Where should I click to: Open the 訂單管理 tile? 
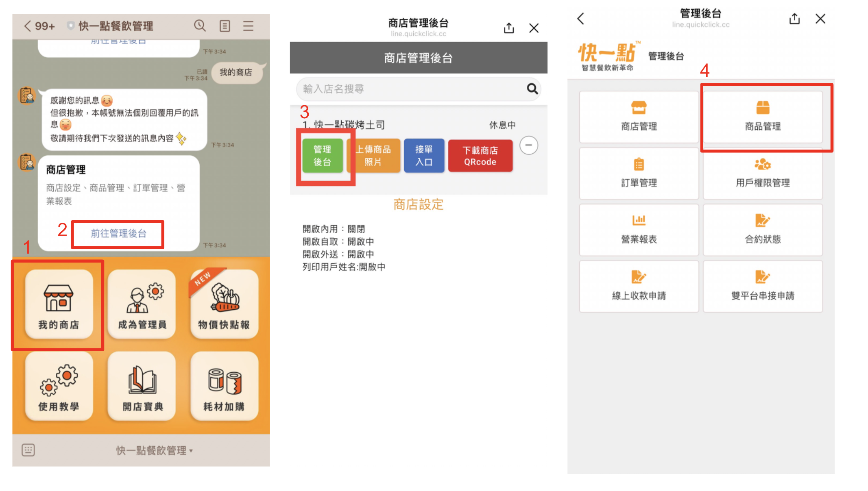pyautogui.click(x=639, y=174)
